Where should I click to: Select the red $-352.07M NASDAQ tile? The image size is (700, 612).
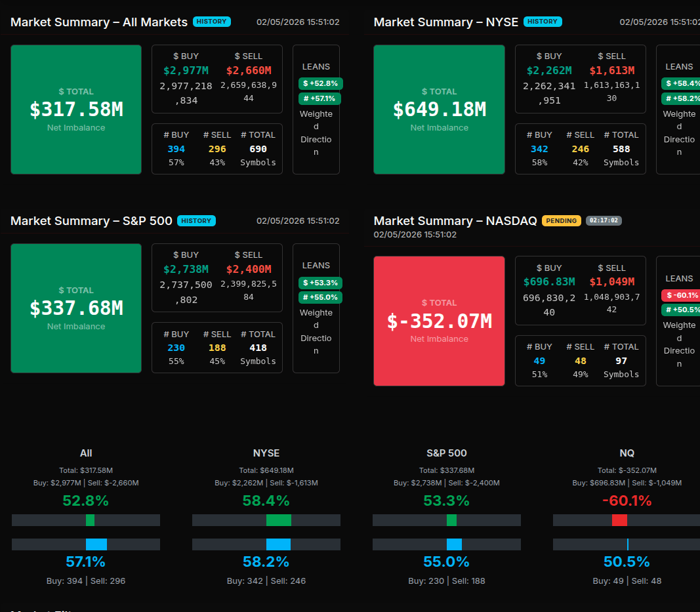coord(439,321)
